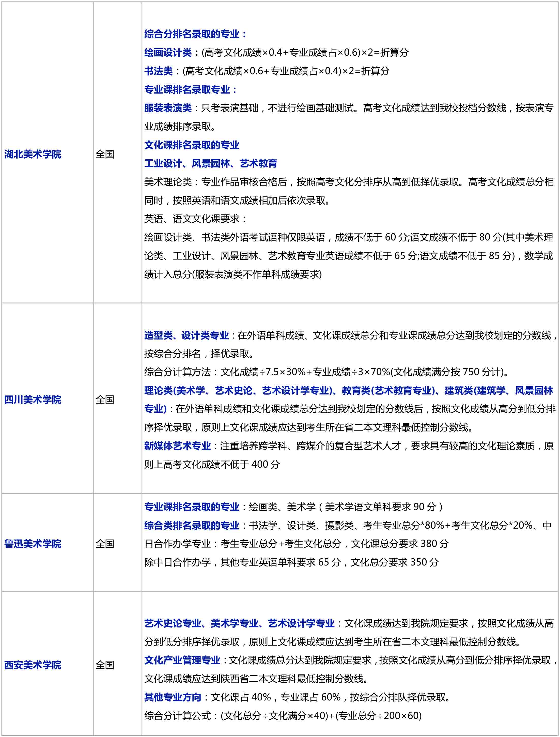This screenshot has height=737, width=560.
Task: Open the 四川美术学院 link
Action: (x=33, y=400)
